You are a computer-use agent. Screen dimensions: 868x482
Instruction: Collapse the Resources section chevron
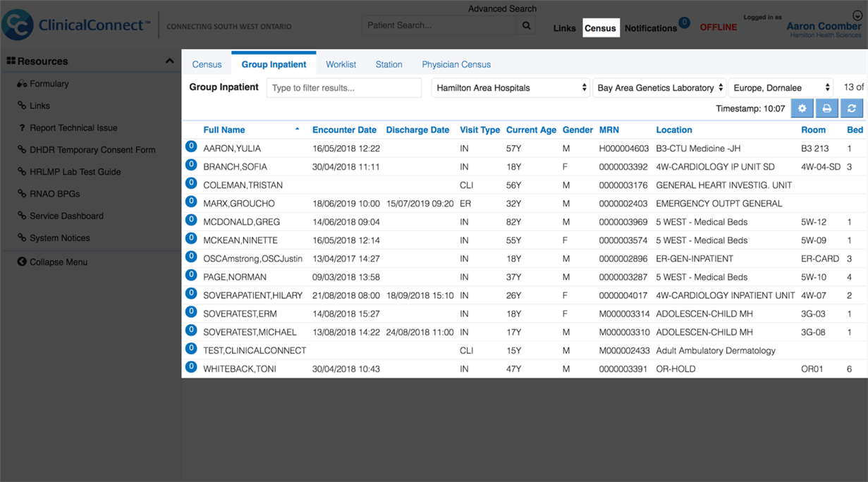coord(169,61)
